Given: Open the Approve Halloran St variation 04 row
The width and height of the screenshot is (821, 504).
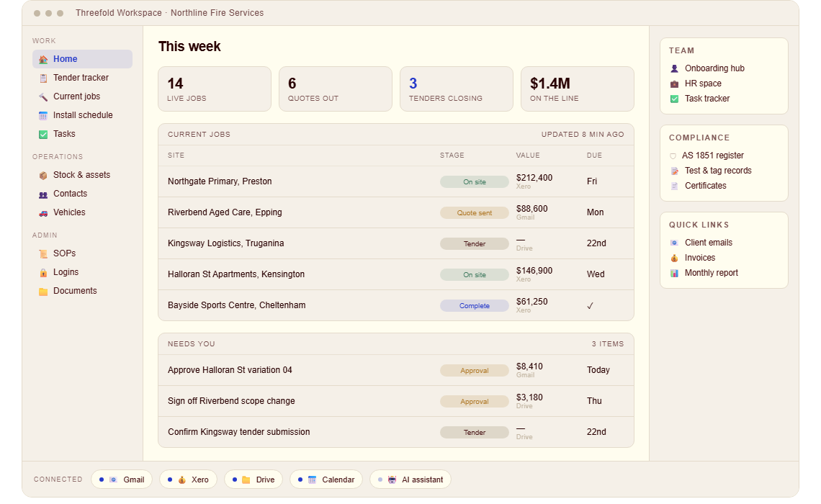Looking at the screenshot, I should 396,370.
